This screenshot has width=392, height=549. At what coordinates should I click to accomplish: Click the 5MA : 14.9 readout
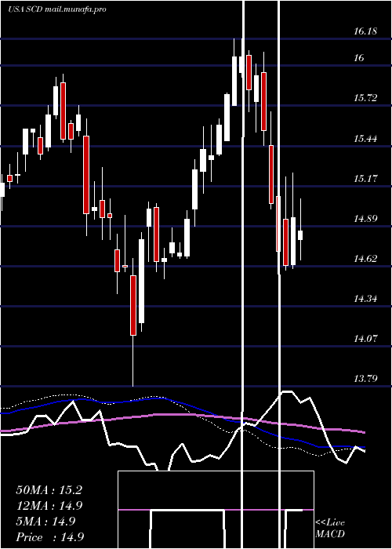click(45, 522)
